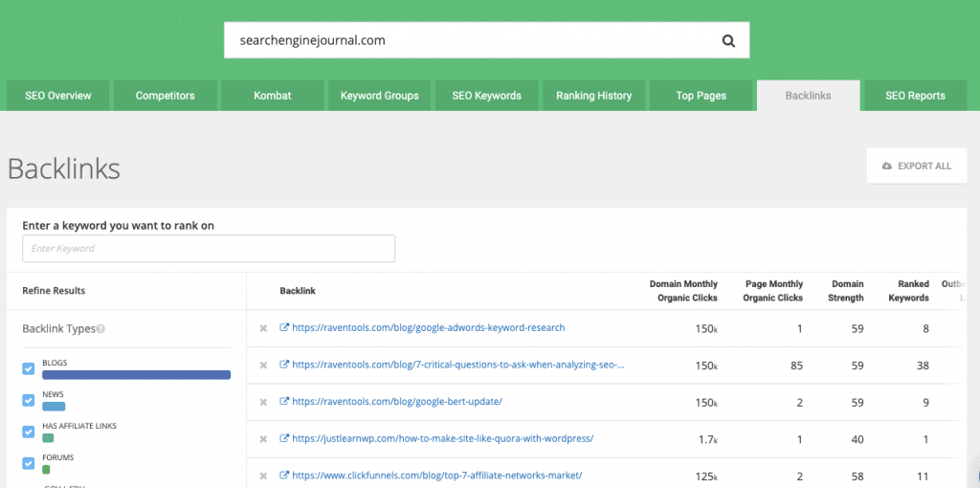The height and width of the screenshot is (488, 980).
Task: Open the SEO Reports tab
Action: pyautogui.click(x=915, y=96)
